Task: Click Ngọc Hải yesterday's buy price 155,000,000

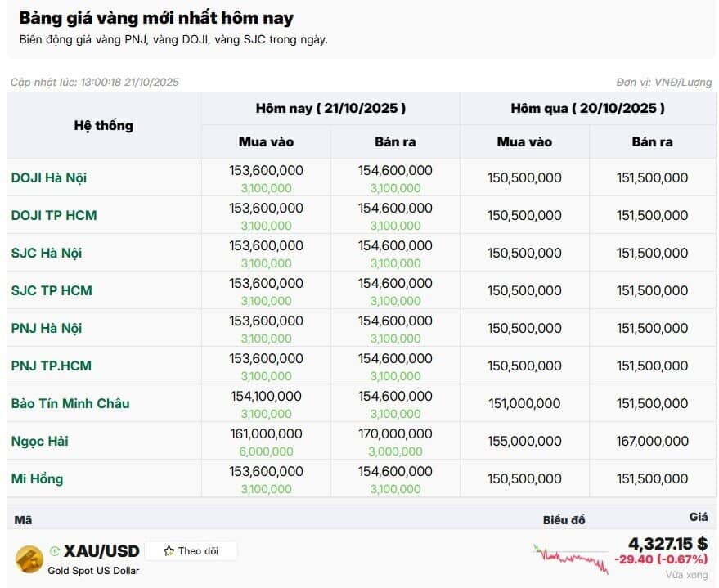Action: 524,441
